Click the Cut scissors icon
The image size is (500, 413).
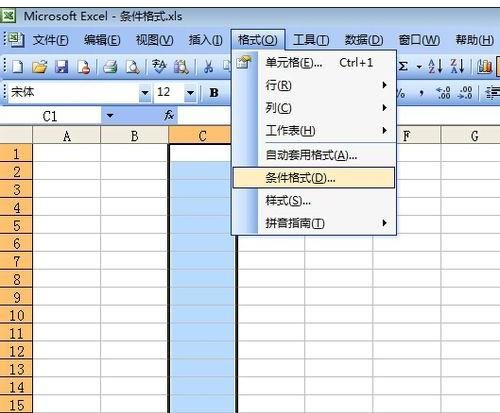tap(208, 66)
